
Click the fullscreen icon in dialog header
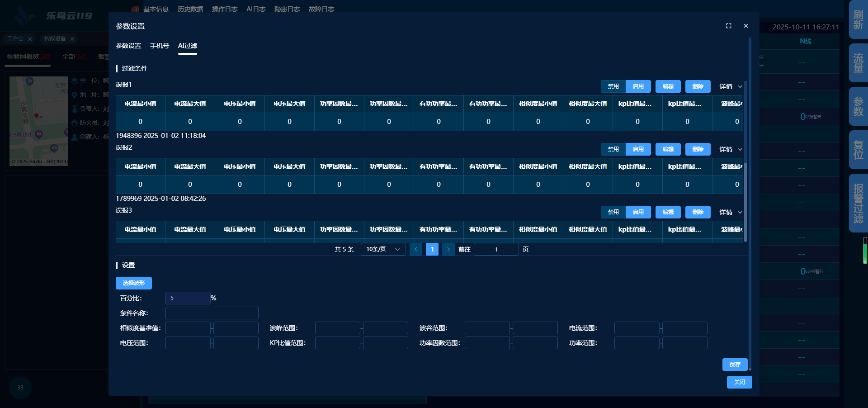pyautogui.click(x=728, y=26)
